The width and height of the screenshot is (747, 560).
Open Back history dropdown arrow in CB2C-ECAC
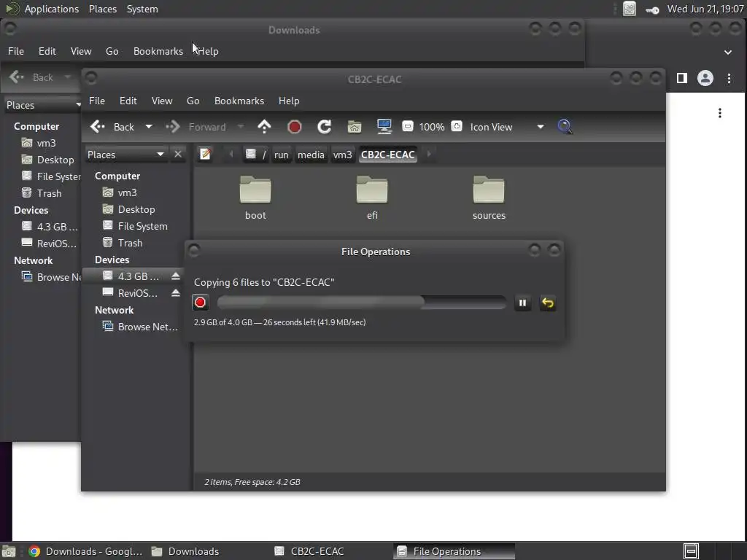[x=149, y=127]
